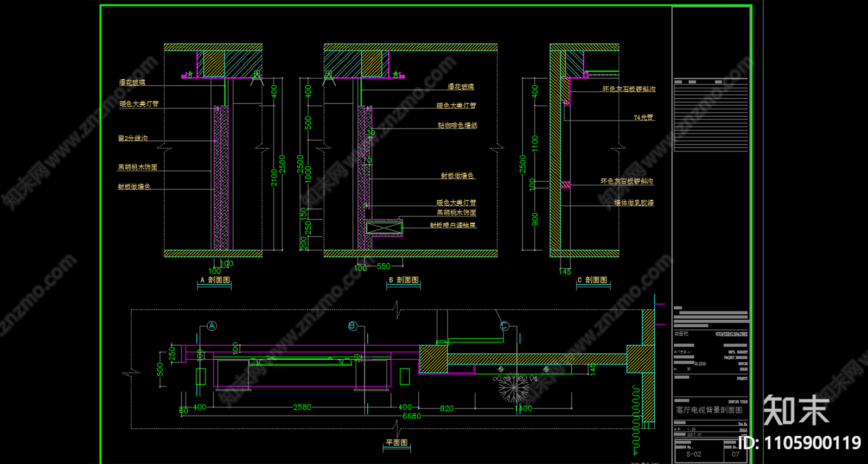The height and width of the screenshot is (464, 868).
Task: Select "封板做墙色" annotation in section A
Action: 134,187
